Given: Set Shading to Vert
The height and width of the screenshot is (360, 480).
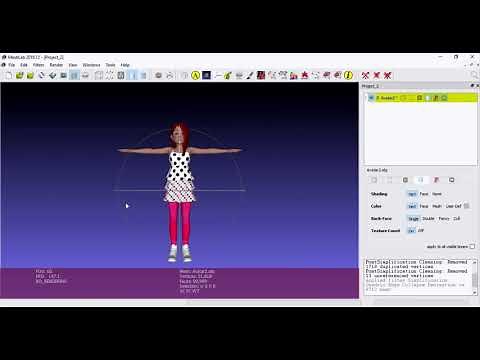Looking at the screenshot, I should [x=412, y=194].
